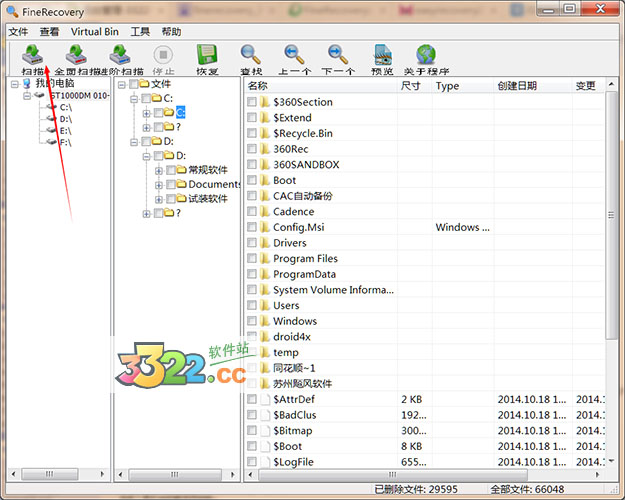Viewport: 625px width, 500px height.
Task: Launch the 进阶扫描 advanced scan
Action: pos(120,55)
